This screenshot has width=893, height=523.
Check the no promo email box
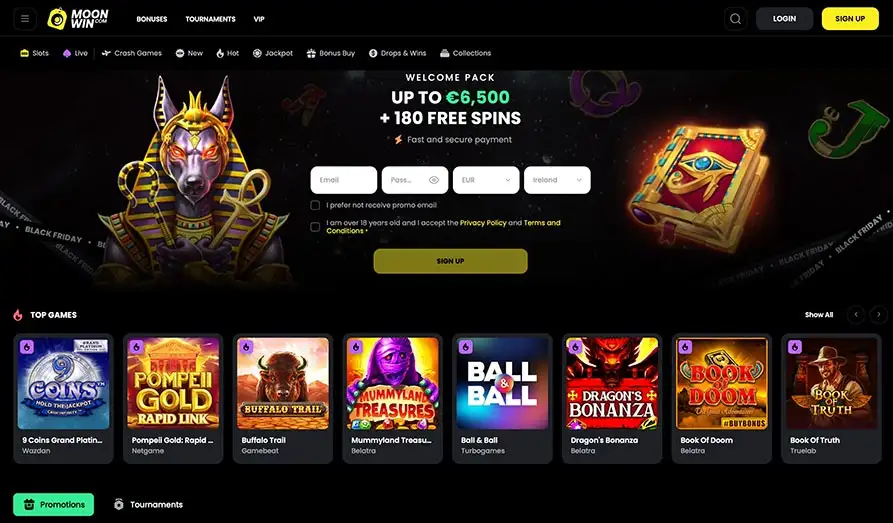315,205
